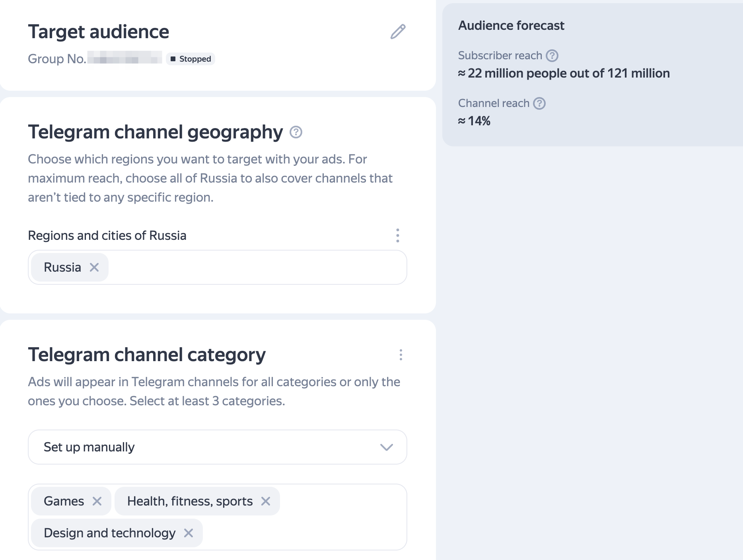Open help tooltip next to Telegram channel geography

296,132
